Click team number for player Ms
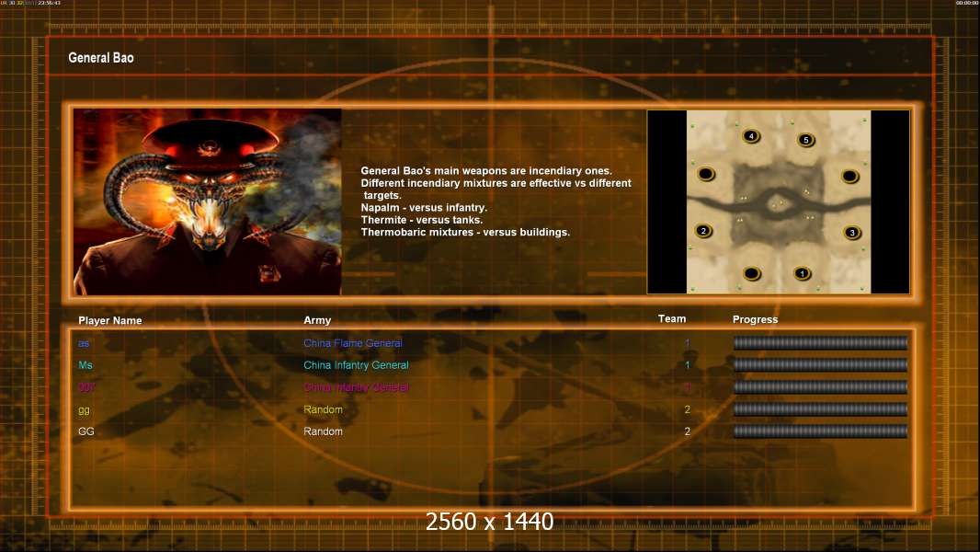The image size is (980, 552). 687,365
